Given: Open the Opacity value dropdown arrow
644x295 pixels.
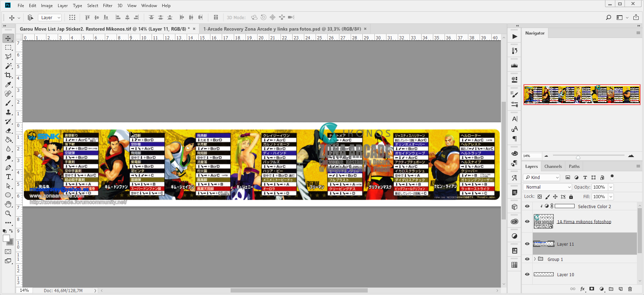Looking at the screenshot, I should coord(611,187).
